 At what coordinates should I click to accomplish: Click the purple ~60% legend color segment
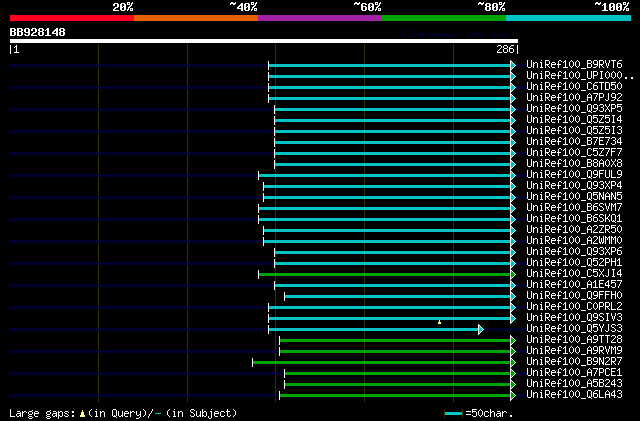(320, 18)
